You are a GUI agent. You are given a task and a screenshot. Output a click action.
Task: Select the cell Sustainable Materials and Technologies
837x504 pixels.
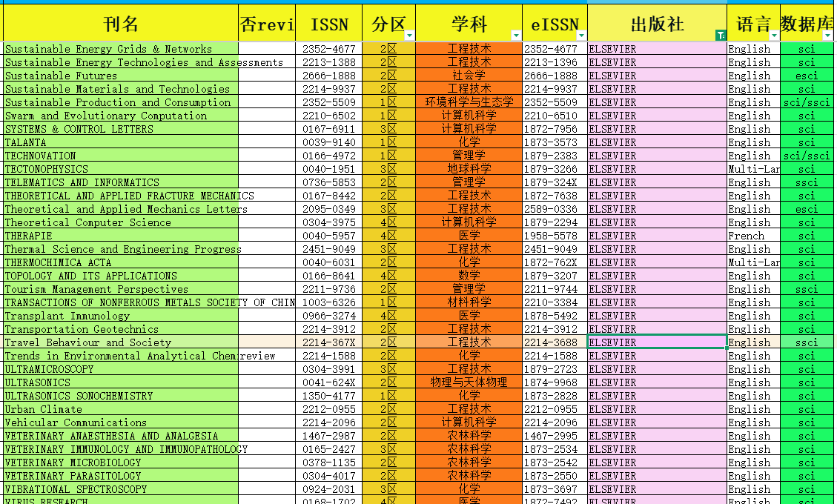[121, 89]
